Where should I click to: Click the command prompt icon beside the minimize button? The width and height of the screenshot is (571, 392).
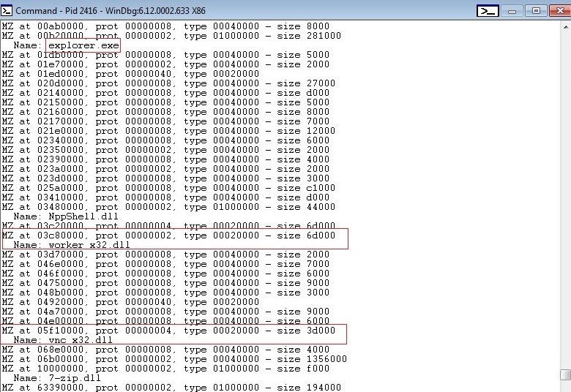(488, 11)
